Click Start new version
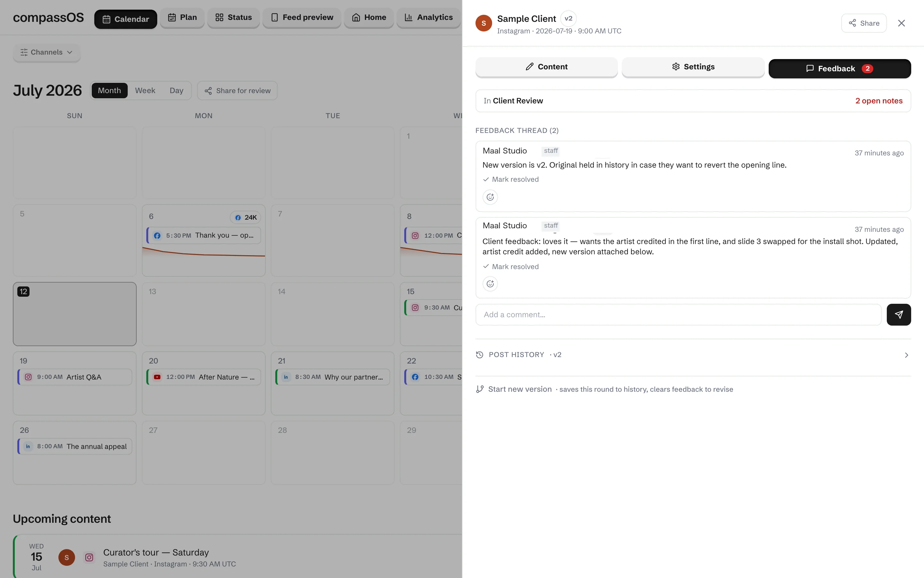 click(x=520, y=389)
